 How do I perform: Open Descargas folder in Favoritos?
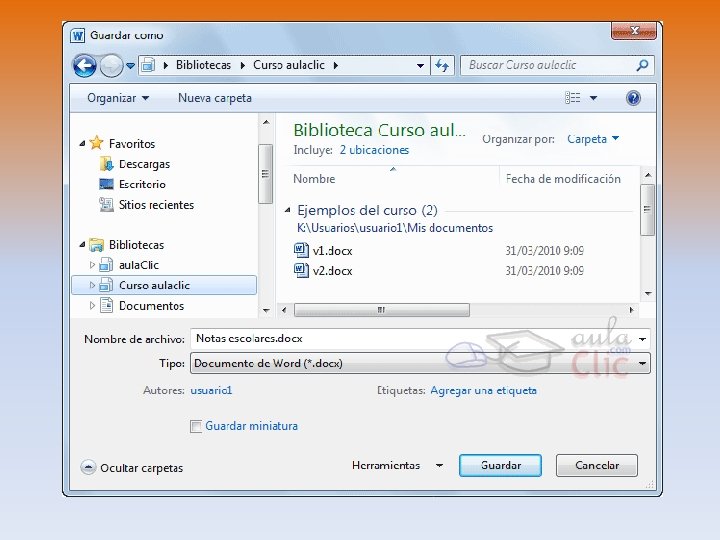[144, 164]
